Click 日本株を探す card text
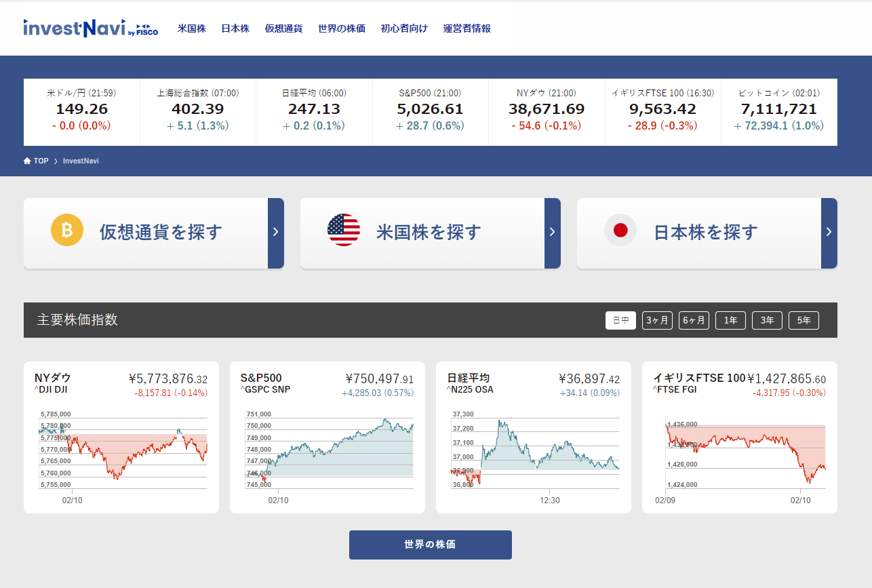The height and width of the screenshot is (588, 872). [x=705, y=232]
